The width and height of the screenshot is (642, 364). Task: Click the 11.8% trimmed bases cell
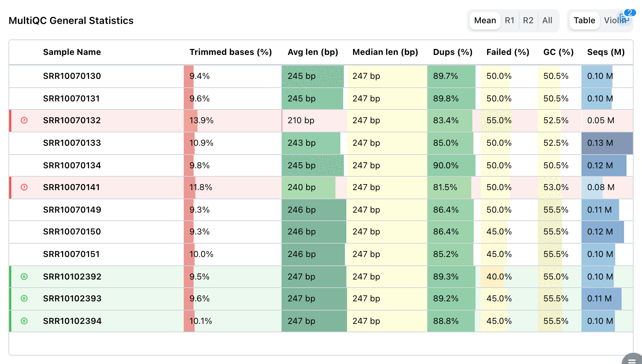click(233, 187)
